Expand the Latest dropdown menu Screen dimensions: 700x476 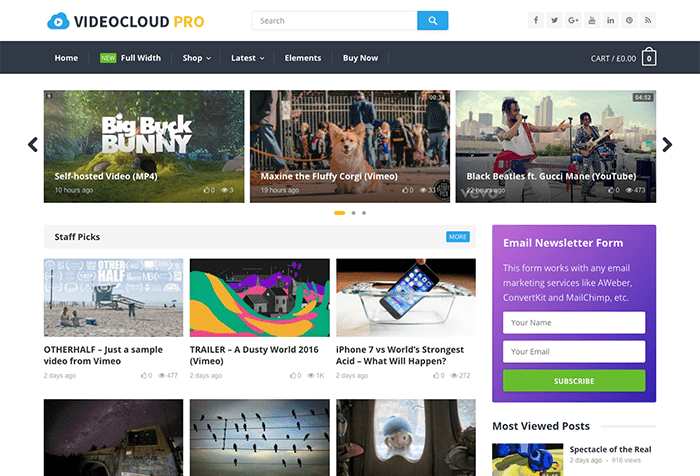(247, 58)
